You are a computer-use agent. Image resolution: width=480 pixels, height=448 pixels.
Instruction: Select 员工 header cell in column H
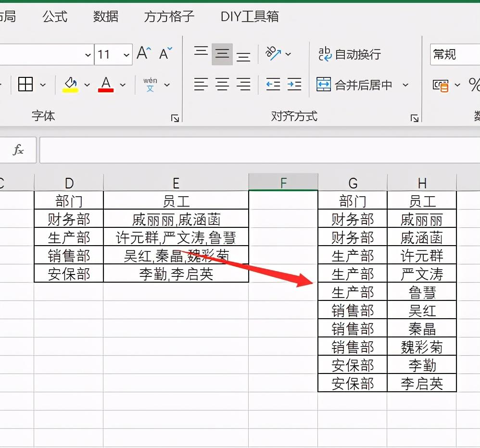pos(422,201)
